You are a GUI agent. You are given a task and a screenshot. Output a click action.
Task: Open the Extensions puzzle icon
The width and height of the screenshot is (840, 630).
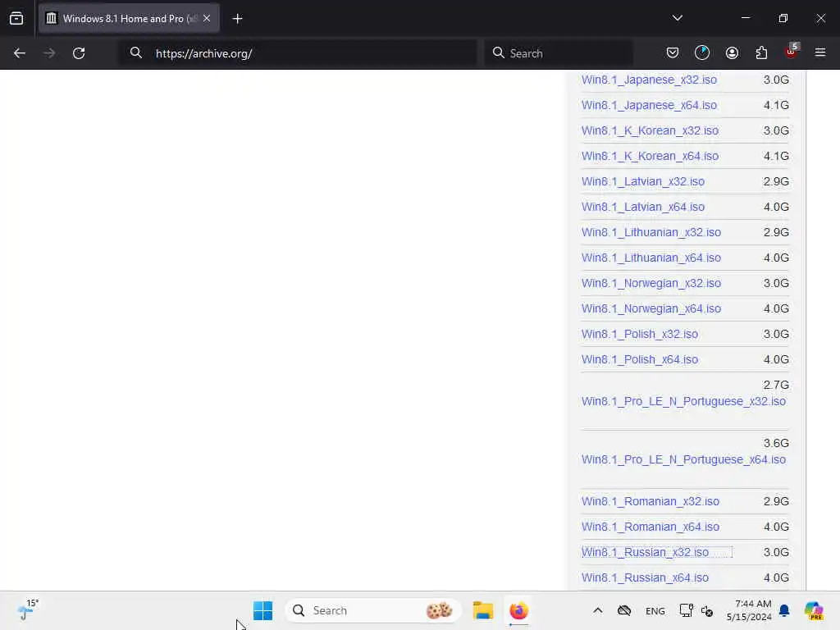click(x=761, y=52)
